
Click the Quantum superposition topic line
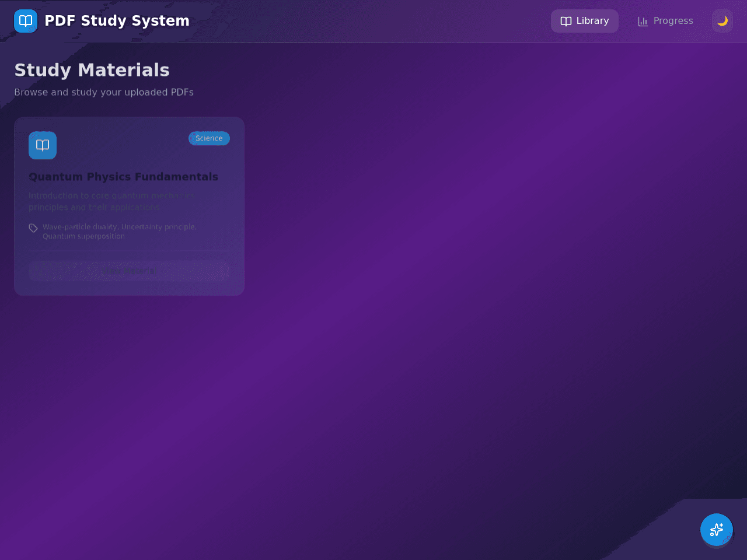point(83,236)
